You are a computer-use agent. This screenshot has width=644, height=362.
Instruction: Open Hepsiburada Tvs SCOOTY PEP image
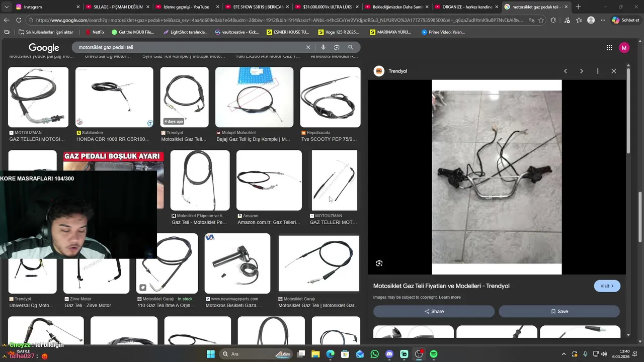pos(330,97)
